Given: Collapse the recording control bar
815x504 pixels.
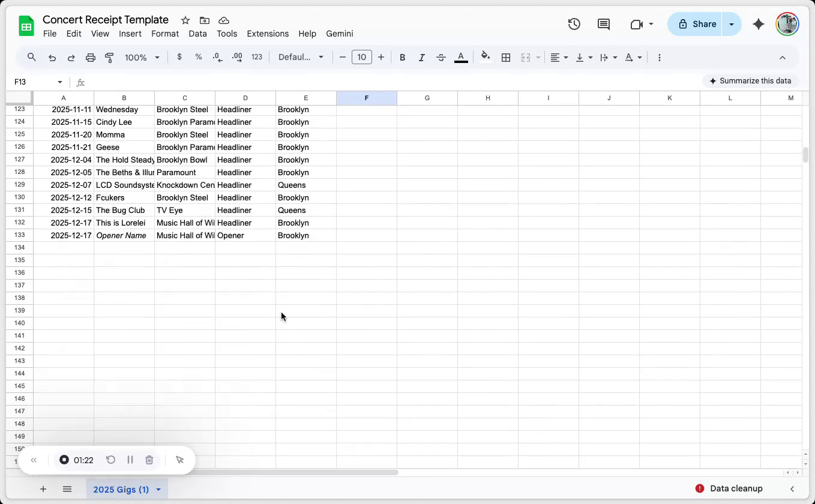Looking at the screenshot, I should [x=34, y=460].
